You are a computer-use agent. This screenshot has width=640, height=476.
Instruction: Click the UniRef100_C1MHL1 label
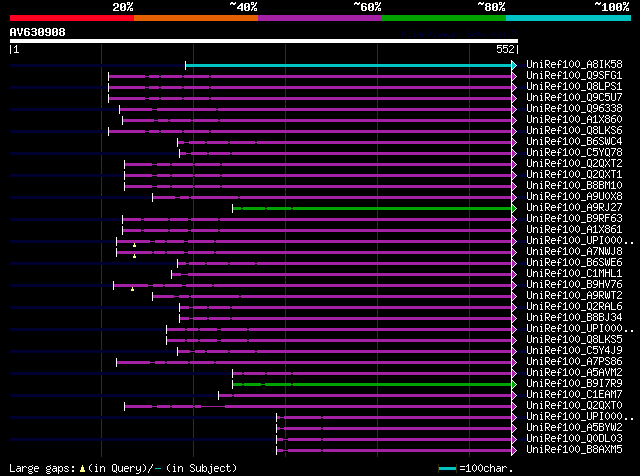(574, 274)
